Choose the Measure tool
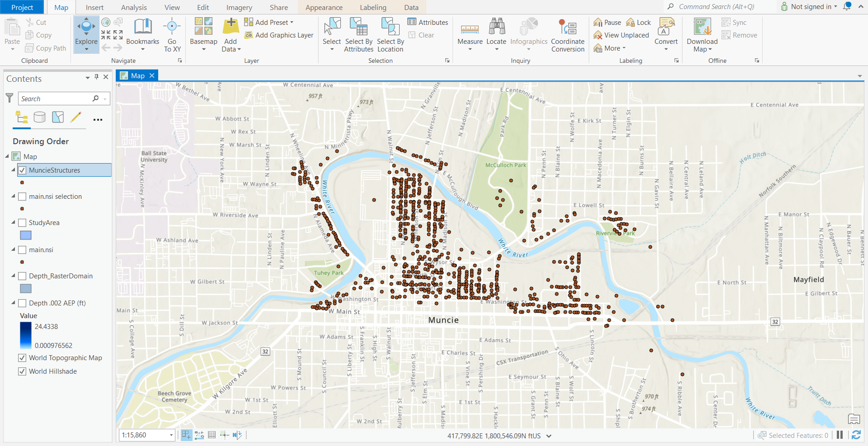This screenshot has height=446, width=868. pyautogui.click(x=470, y=34)
